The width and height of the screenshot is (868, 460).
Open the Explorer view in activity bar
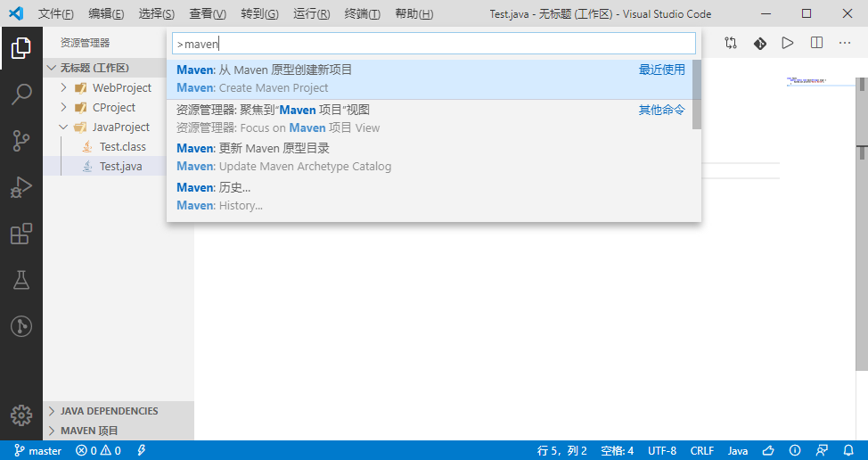point(21,48)
